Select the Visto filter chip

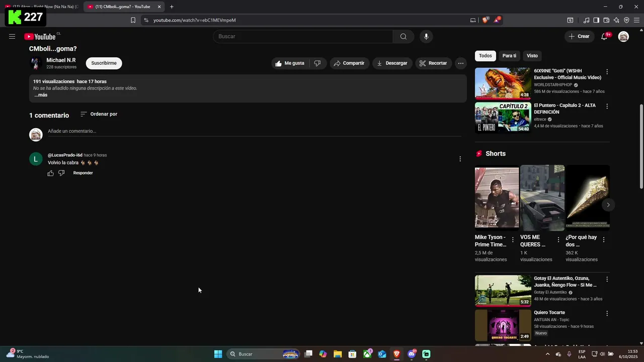532,56
